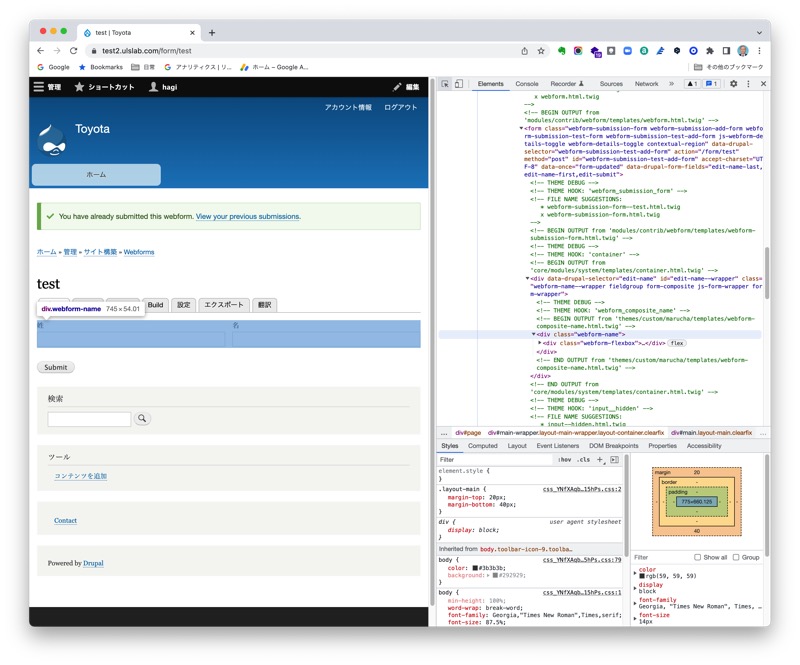Collapse the div class webform-name node
The height and width of the screenshot is (665, 800).
(x=534, y=334)
